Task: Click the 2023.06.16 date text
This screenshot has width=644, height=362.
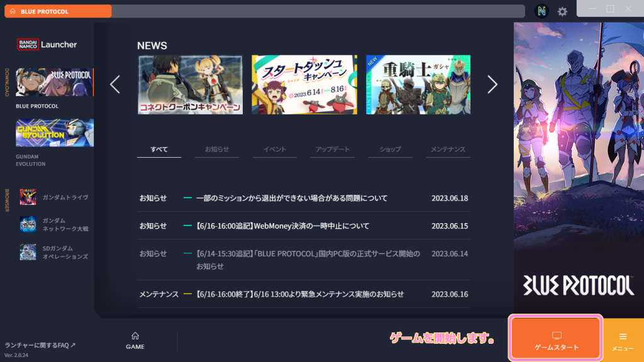Action: (449, 294)
